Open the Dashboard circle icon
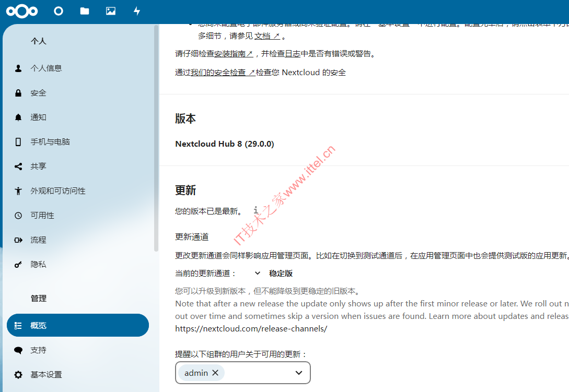The image size is (569, 392). [x=59, y=11]
